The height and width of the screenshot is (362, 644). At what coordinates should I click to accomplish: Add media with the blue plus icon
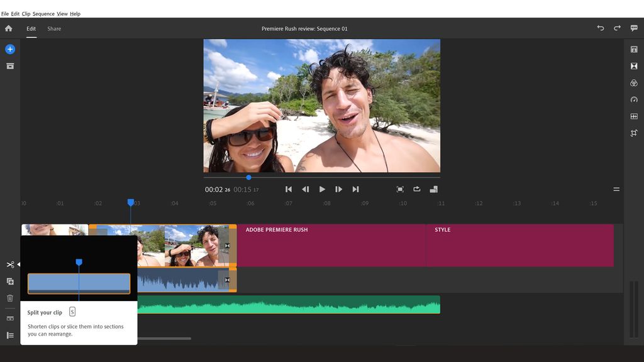click(9, 49)
